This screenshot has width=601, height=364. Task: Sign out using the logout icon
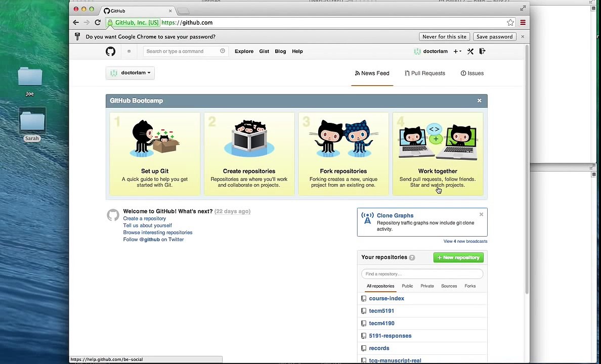coord(482,51)
